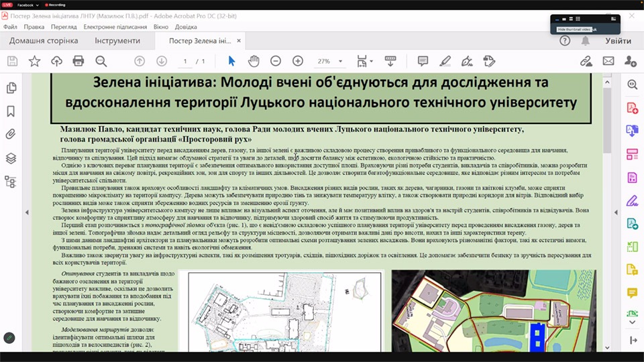644x362 pixels.
Task: Click the zoom in plus icon
Action: [x=297, y=61]
